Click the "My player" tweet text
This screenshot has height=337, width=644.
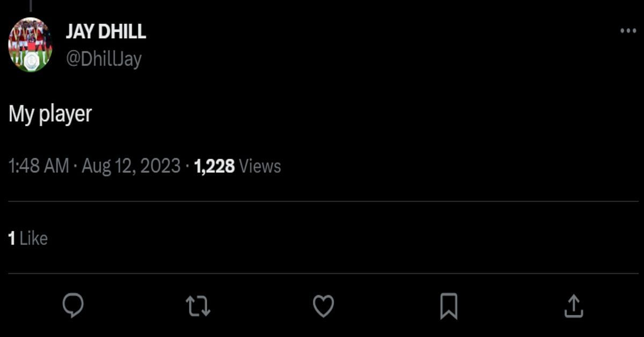point(50,114)
